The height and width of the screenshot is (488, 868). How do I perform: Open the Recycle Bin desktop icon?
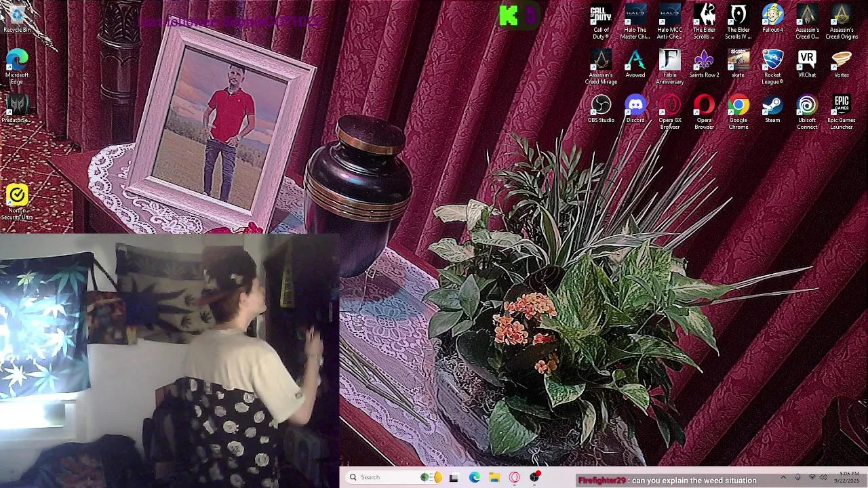pyautogui.click(x=17, y=19)
